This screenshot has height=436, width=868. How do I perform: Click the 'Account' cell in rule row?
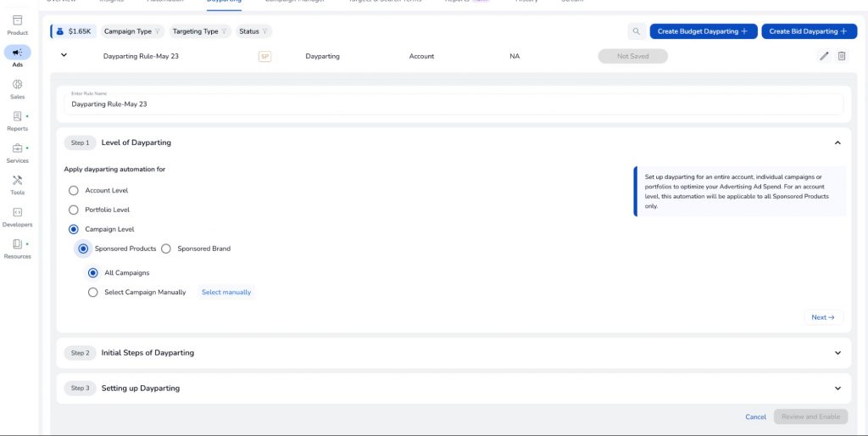[422, 56]
